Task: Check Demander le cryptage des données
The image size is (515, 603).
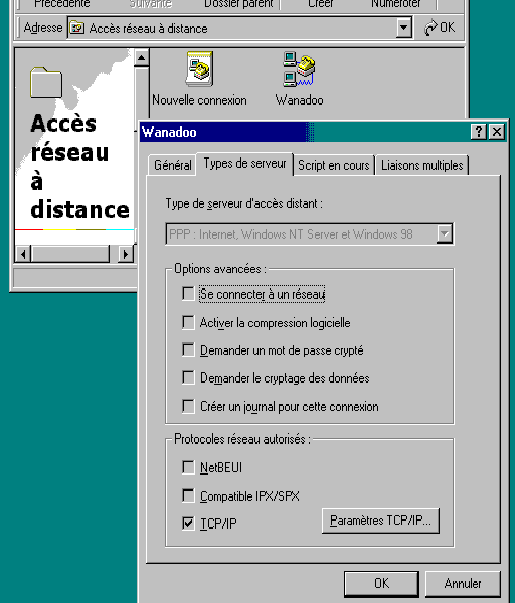Action: pos(188,378)
